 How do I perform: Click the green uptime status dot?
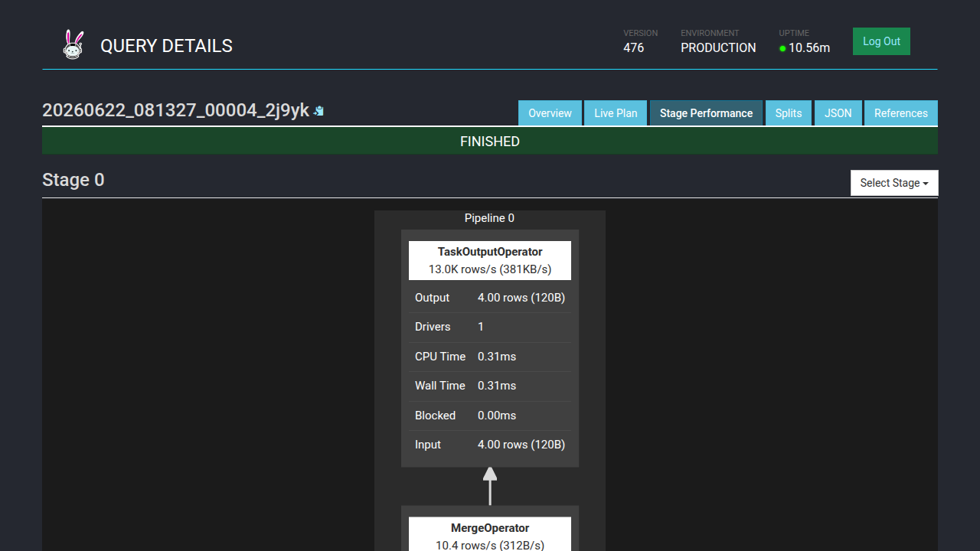[782, 48]
